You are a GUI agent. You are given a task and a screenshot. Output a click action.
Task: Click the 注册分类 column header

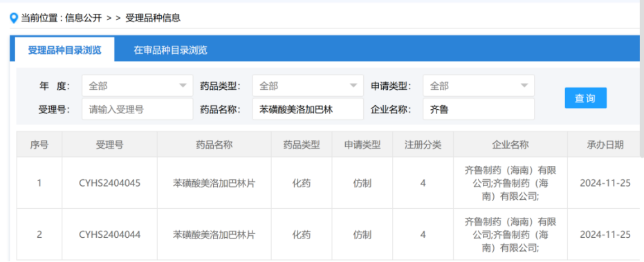[x=423, y=144]
